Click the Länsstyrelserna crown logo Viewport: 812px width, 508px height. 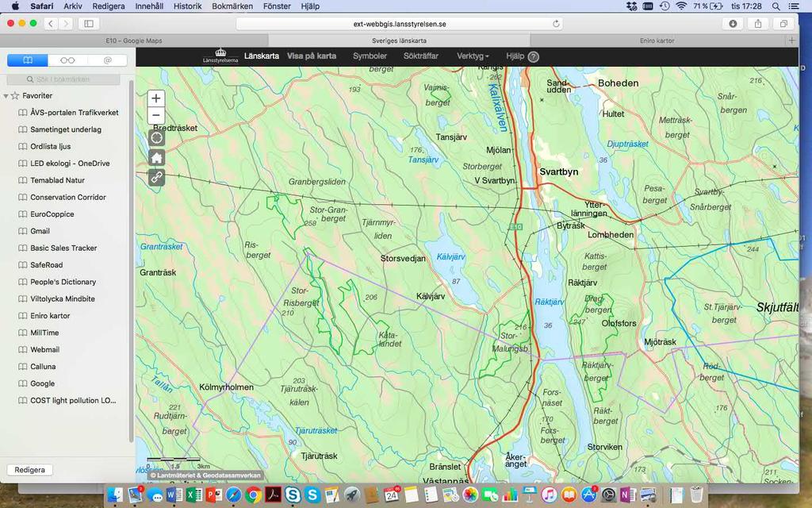tap(220, 56)
